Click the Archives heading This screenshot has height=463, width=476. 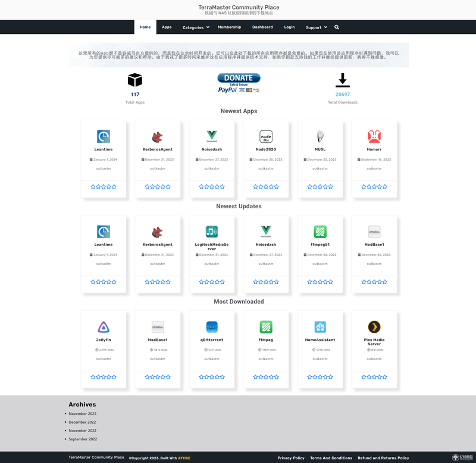tap(82, 405)
